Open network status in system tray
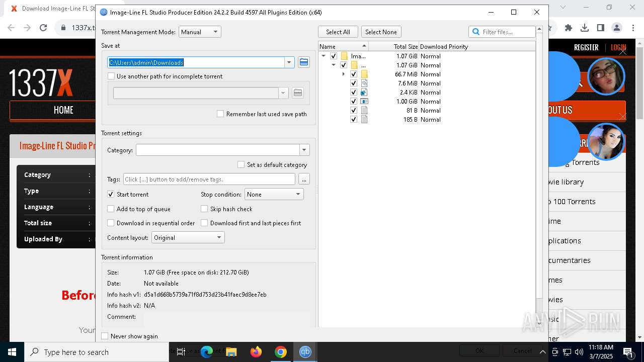644x362 pixels. (567, 352)
